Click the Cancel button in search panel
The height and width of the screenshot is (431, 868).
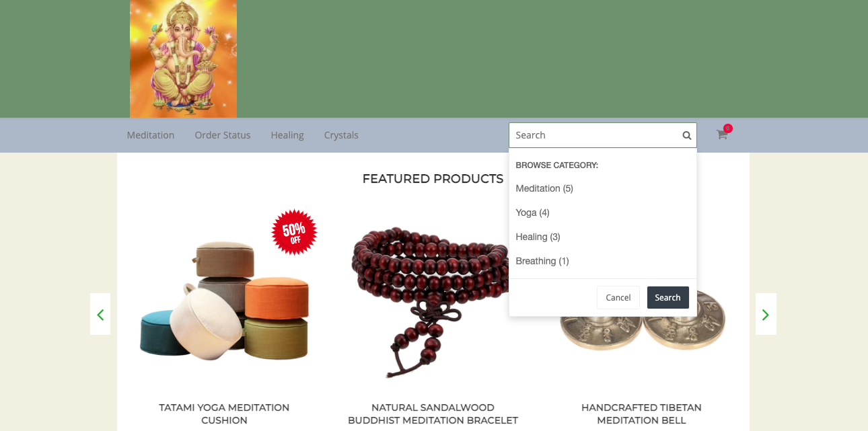(618, 297)
